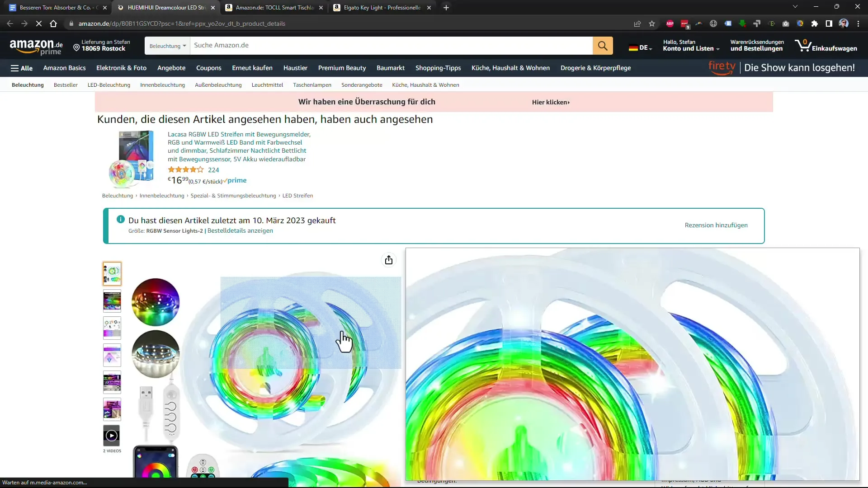Click the camera screenshot extension icon
The image size is (868, 488).
click(786, 23)
